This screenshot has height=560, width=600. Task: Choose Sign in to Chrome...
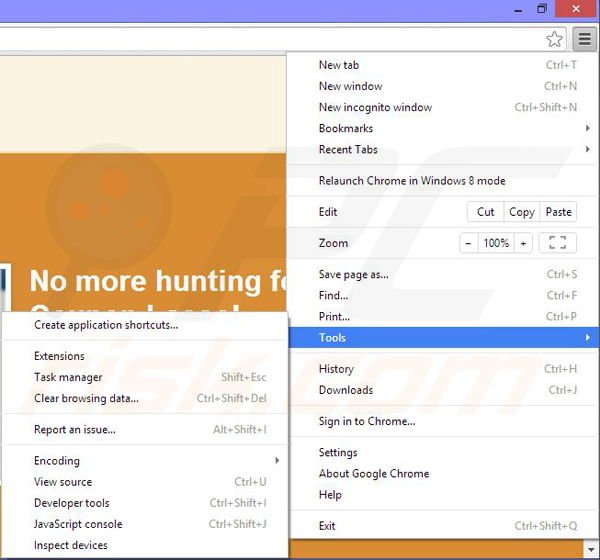[442, 421]
